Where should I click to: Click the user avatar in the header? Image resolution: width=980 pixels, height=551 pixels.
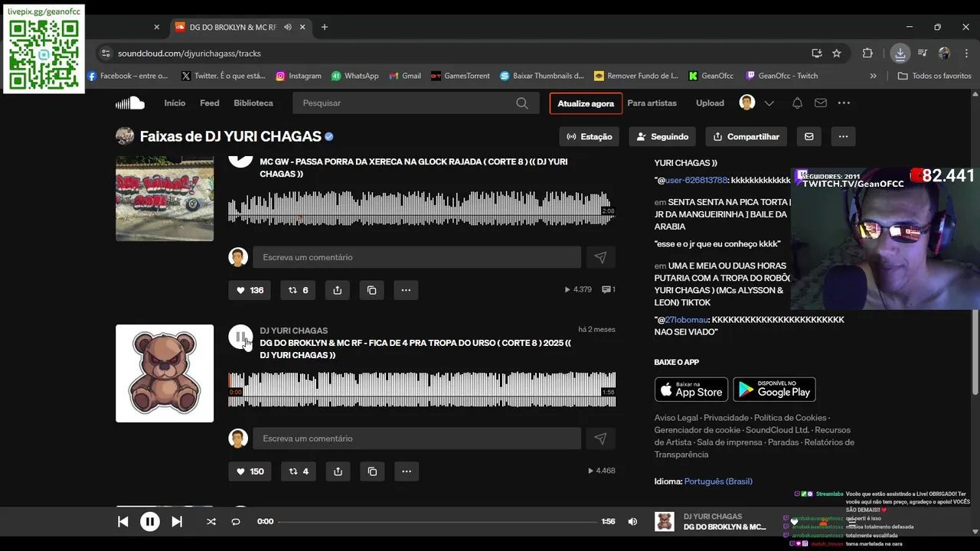pyautogui.click(x=747, y=103)
